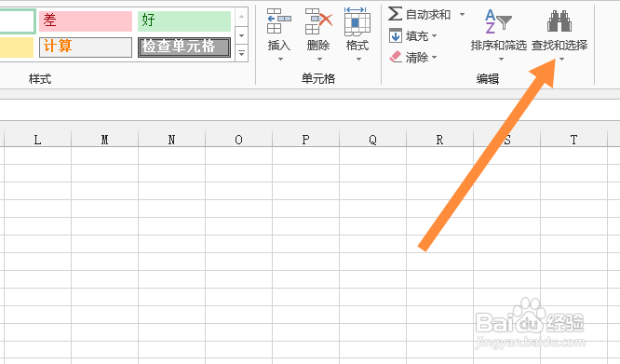Select column O header
620x364 pixels.
(239, 140)
